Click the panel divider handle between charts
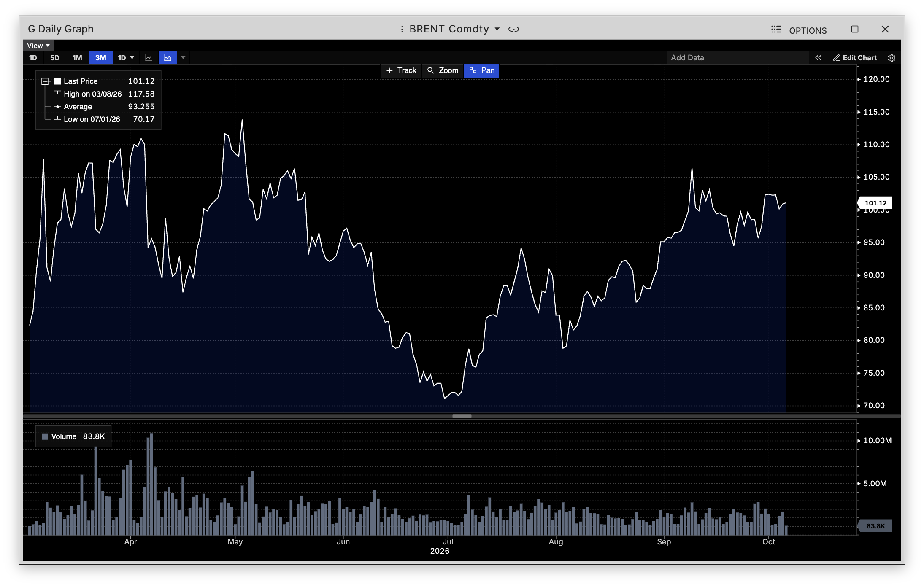The width and height of the screenshot is (924, 587). point(462,416)
